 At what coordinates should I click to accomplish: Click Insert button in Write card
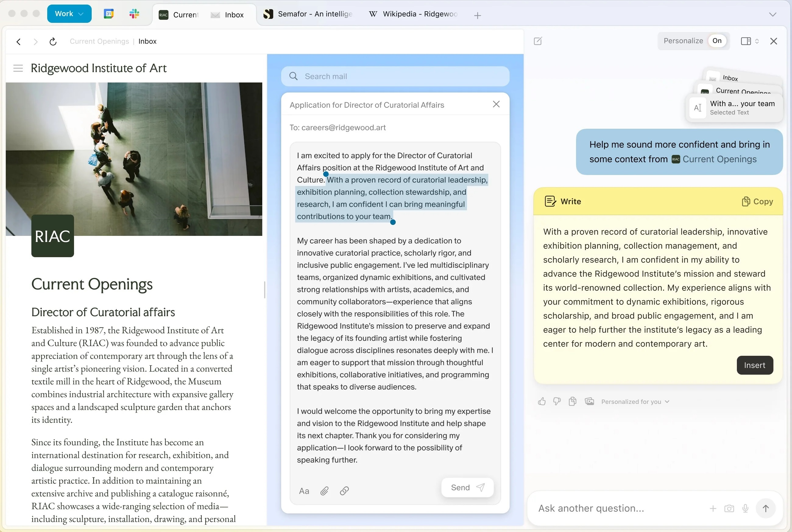(x=755, y=365)
